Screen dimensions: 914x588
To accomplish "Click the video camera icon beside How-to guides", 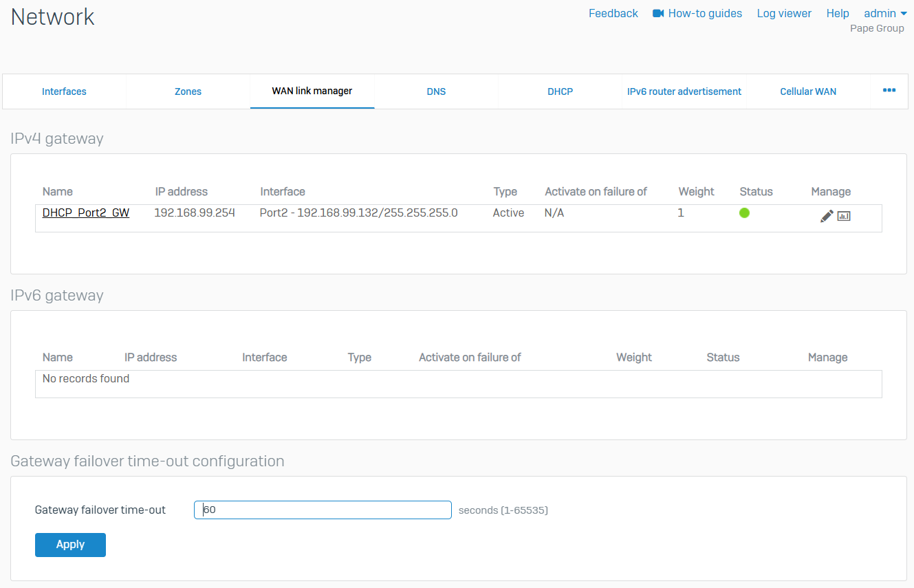I will 658,14.
